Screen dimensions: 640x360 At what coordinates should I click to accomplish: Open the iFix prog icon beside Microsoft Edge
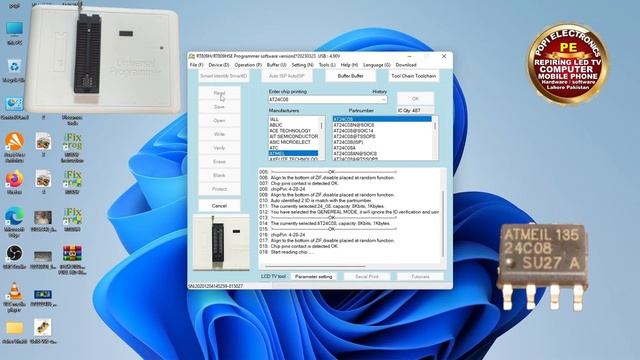pyautogui.click(x=72, y=217)
